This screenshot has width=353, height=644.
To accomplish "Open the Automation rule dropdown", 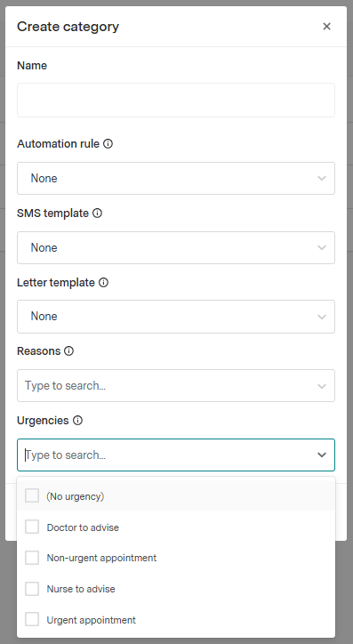I will coord(176,178).
